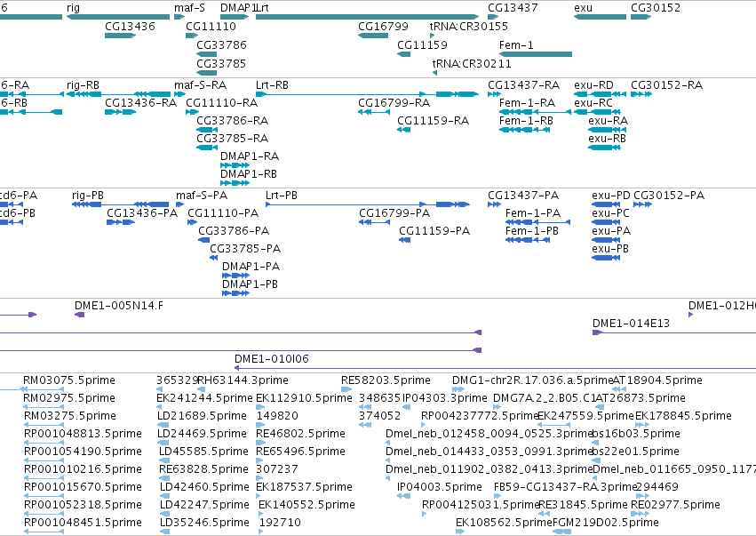756x536 pixels.
Task: Select the CG13436 gene glyph
Action: (121, 36)
